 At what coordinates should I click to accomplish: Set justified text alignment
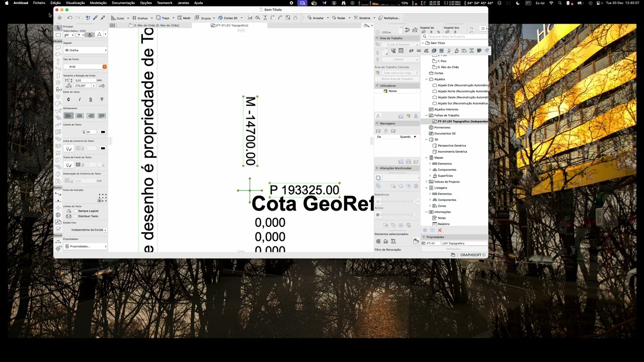(x=102, y=116)
